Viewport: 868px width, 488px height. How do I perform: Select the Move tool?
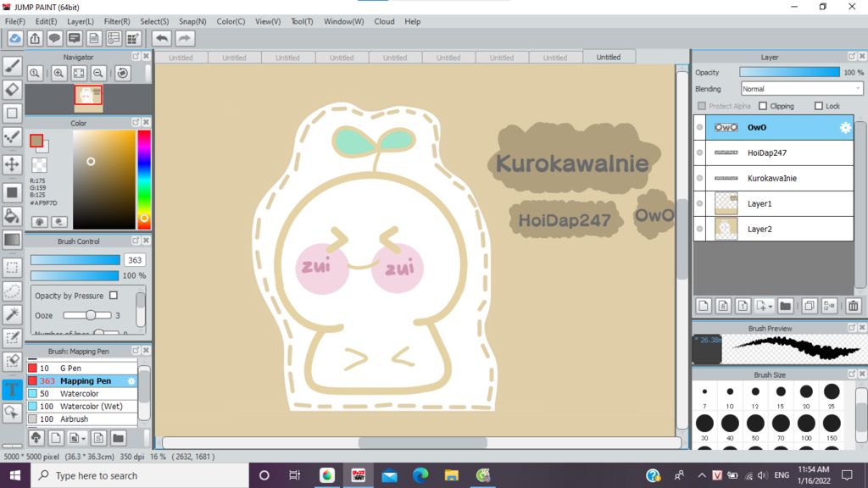(x=12, y=164)
